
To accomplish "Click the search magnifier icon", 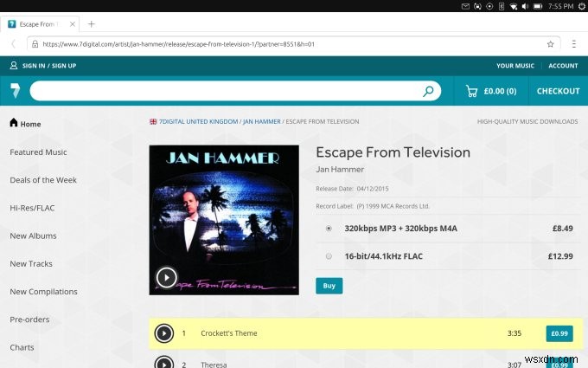I will 428,91.
